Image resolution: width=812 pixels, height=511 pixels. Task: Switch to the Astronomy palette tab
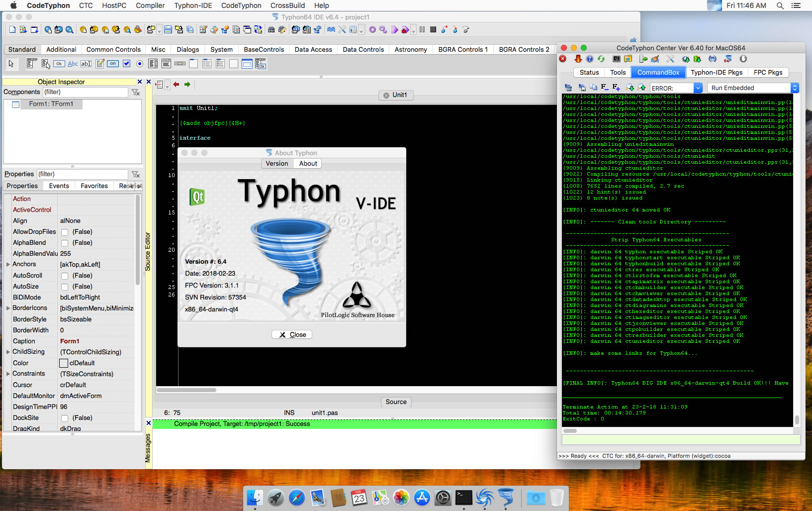click(411, 49)
